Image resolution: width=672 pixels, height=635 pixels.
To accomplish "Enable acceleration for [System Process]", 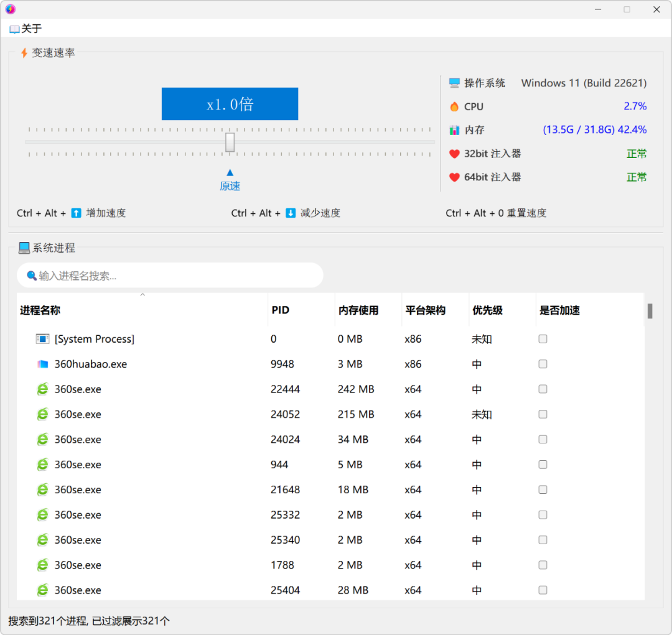I will pos(543,339).
